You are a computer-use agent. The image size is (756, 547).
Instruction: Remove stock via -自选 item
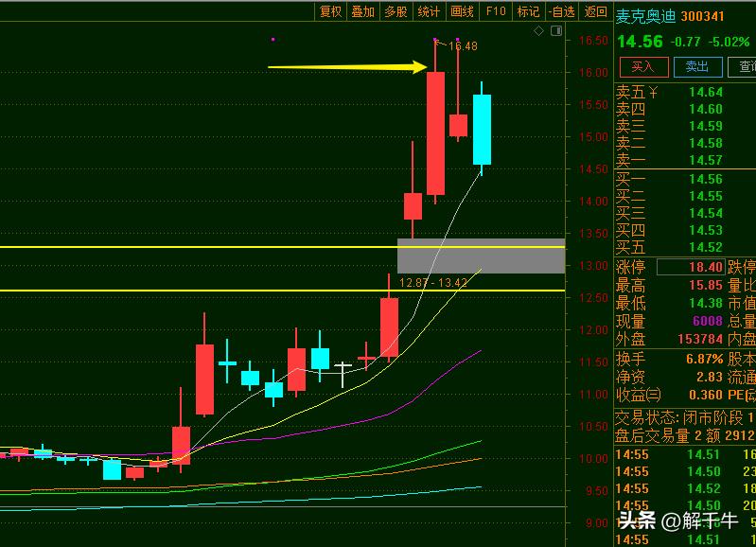click(x=562, y=11)
